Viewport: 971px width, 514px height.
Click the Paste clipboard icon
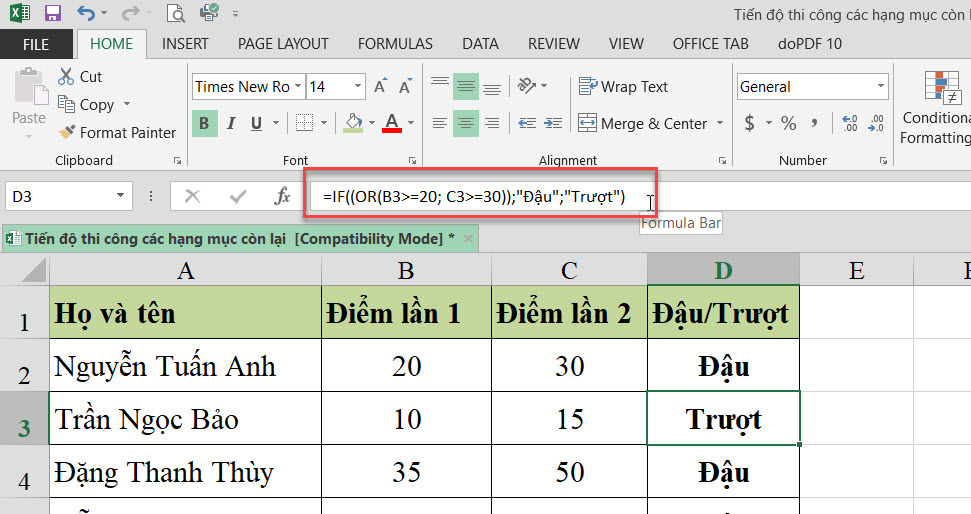29,87
